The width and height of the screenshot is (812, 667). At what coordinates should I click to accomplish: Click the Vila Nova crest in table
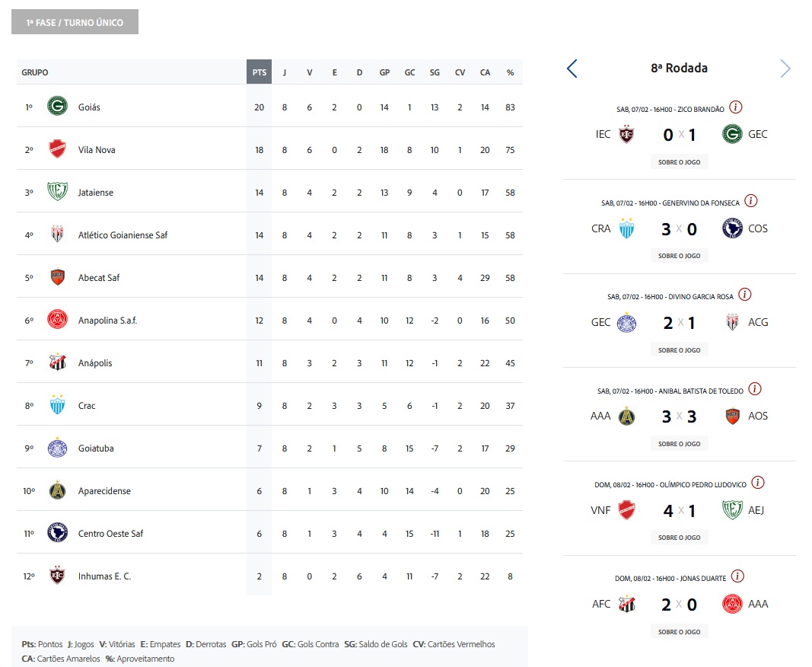[57, 150]
